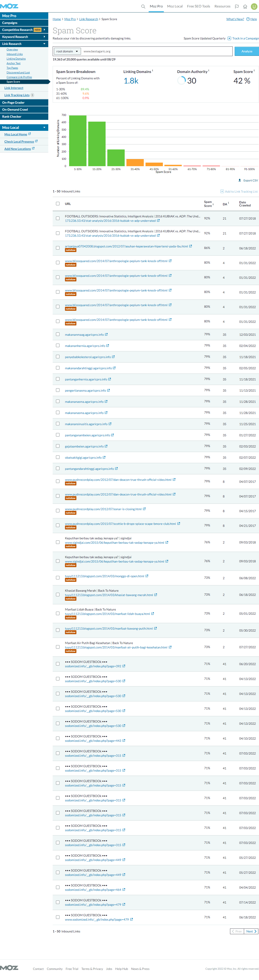259x980 pixels.
Task: Click the Prev pagination button
Action: tap(237, 931)
